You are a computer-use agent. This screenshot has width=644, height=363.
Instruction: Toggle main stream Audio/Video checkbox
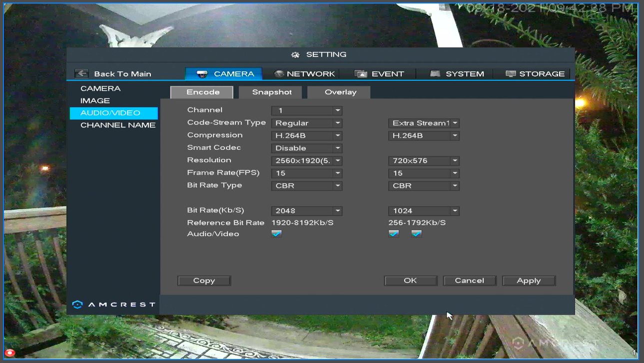pos(276,234)
